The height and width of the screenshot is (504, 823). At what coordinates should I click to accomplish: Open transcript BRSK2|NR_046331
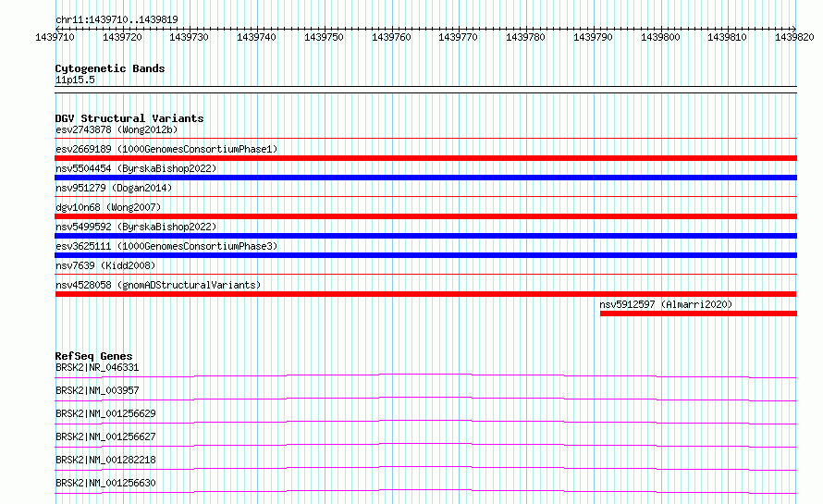click(97, 367)
